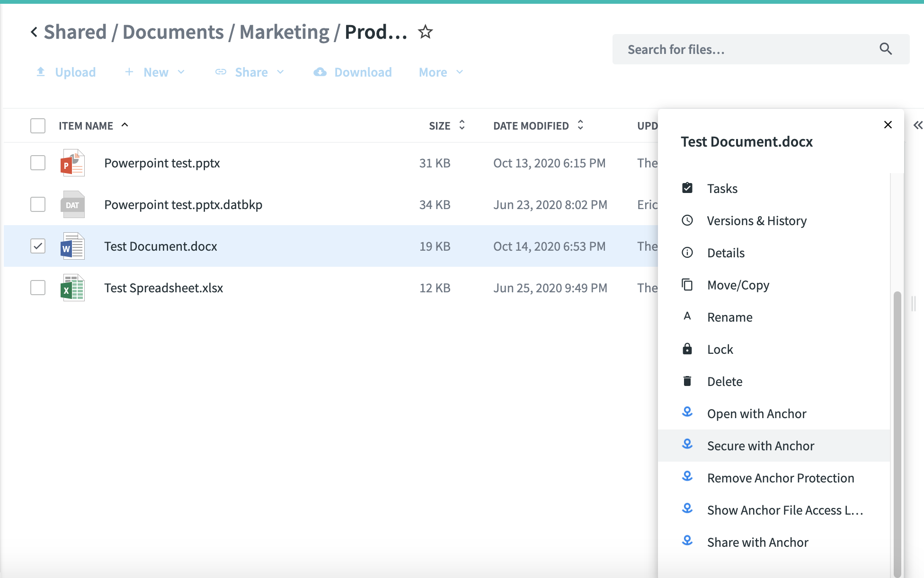Click the magnifier icon in the search field
Image resolution: width=924 pixels, height=578 pixels.
pos(885,49)
